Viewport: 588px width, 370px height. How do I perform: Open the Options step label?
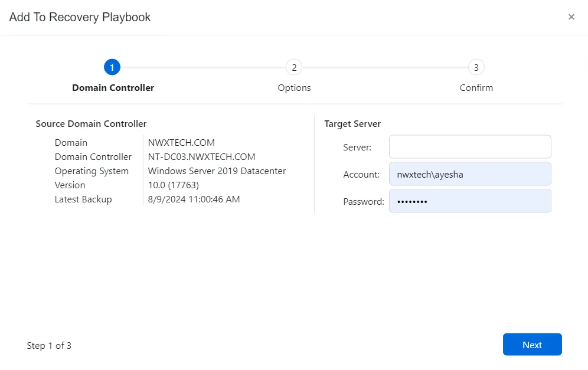click(x=294, y=88)
